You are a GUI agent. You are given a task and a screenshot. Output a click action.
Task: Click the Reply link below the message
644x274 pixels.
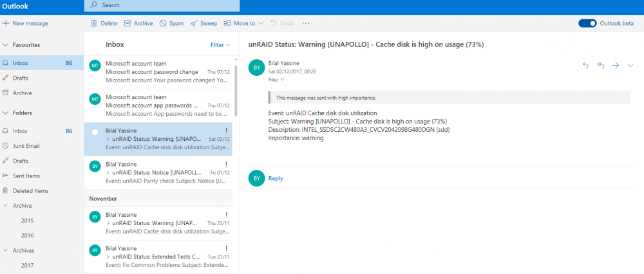click(276, 178)
